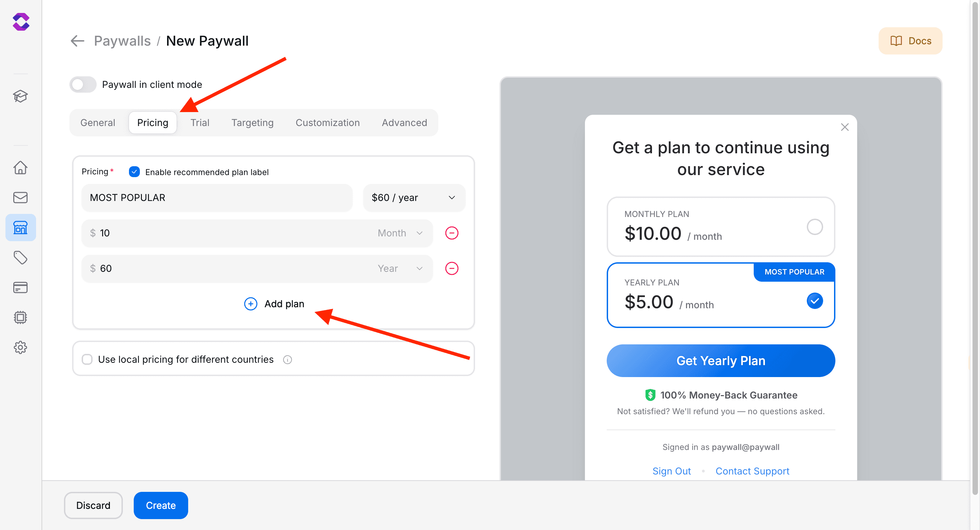Uncheck Enable recommended plan label

pos(134,172)
